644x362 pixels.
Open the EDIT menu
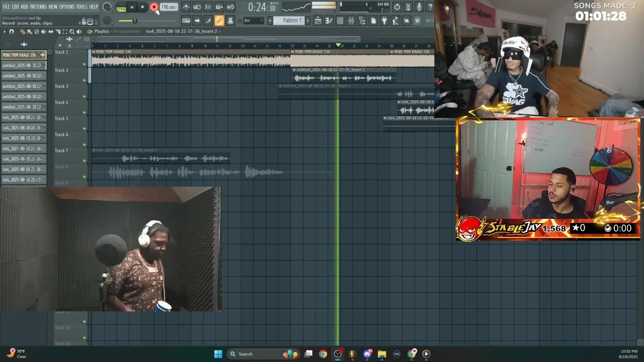16,7
